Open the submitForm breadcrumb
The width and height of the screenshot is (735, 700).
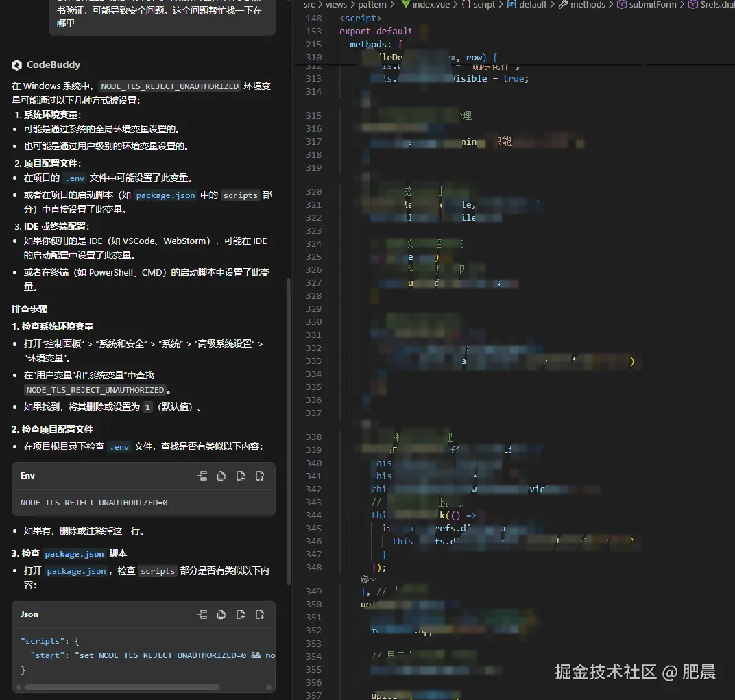(647, 5)
